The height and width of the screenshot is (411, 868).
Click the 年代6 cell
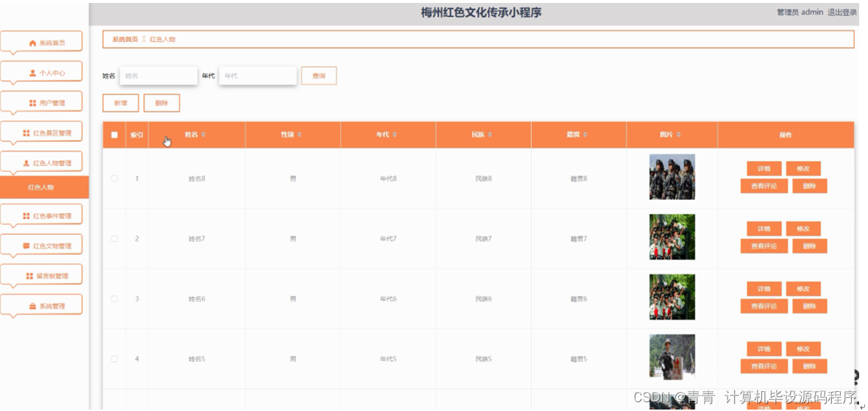(x=388, y=299)
